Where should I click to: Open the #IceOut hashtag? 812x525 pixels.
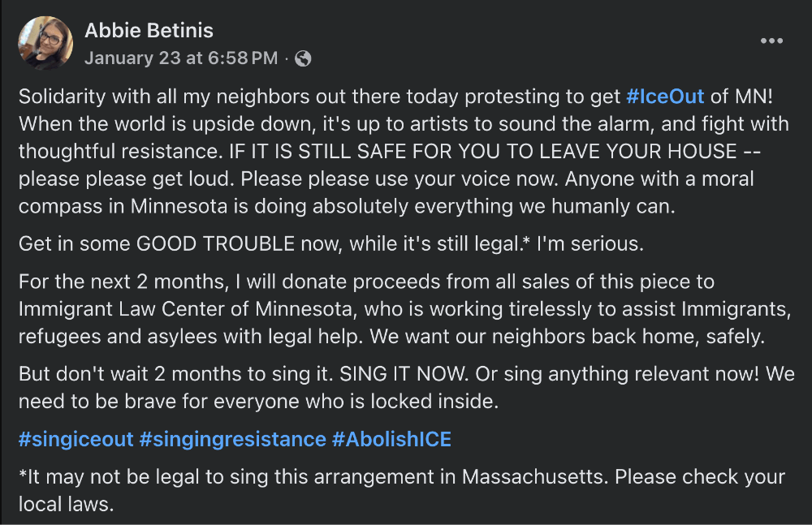click(665, 97)
